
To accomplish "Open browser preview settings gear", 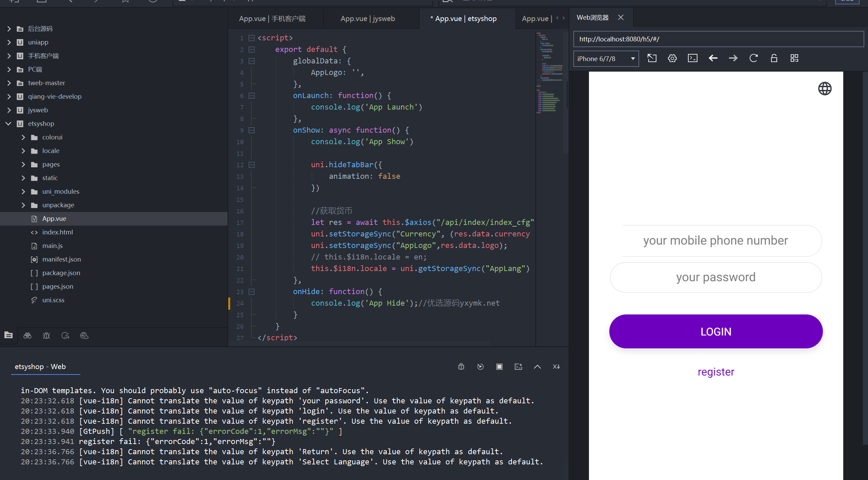I will [672, 58].
